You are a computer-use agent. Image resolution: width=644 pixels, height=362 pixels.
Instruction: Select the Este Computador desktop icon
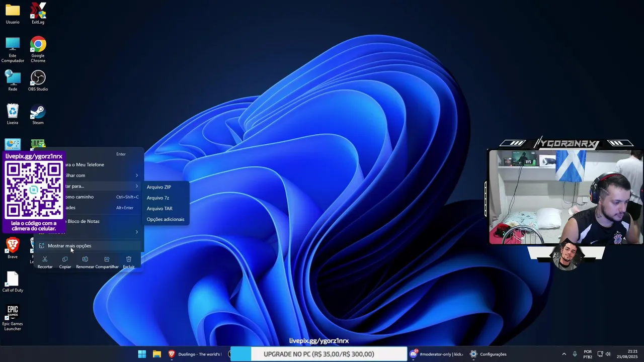tap(13, 50)
